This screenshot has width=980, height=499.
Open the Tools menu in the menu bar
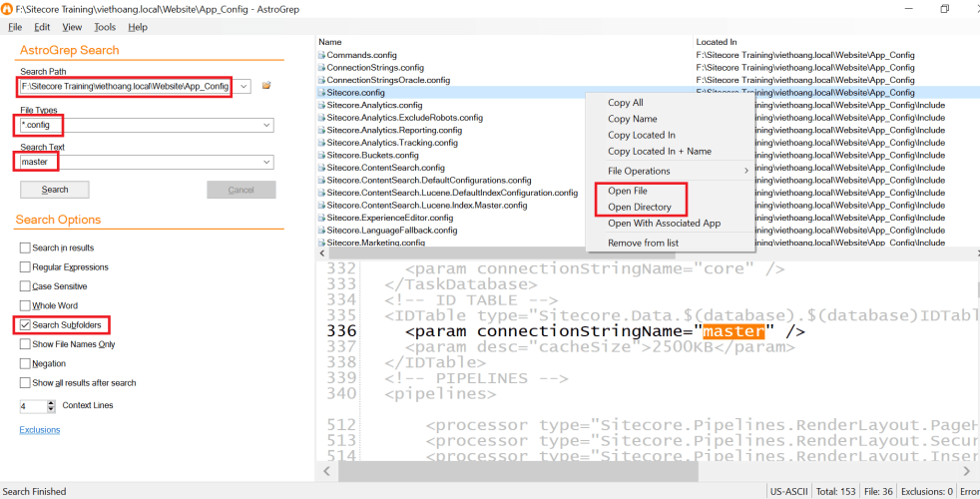coord(105,27)
